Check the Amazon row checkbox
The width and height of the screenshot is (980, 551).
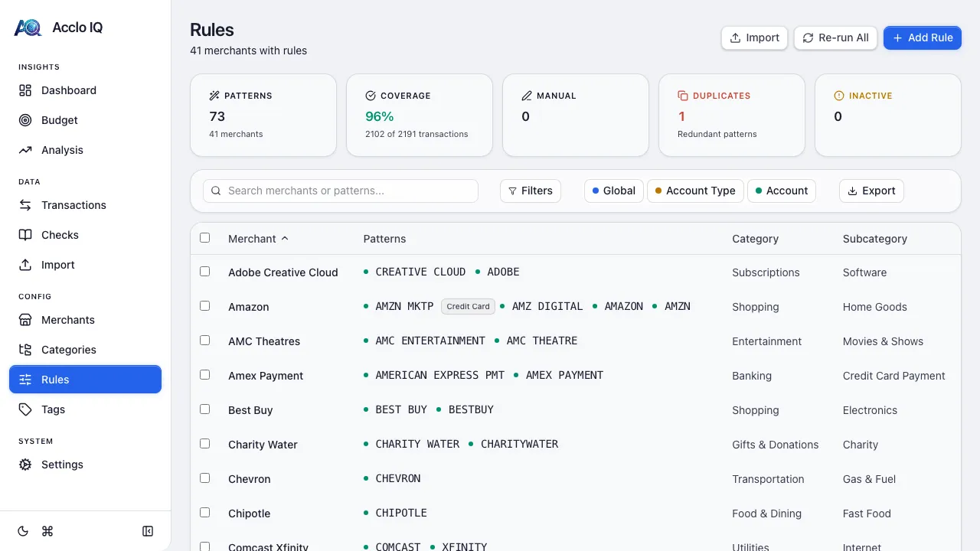204,305
